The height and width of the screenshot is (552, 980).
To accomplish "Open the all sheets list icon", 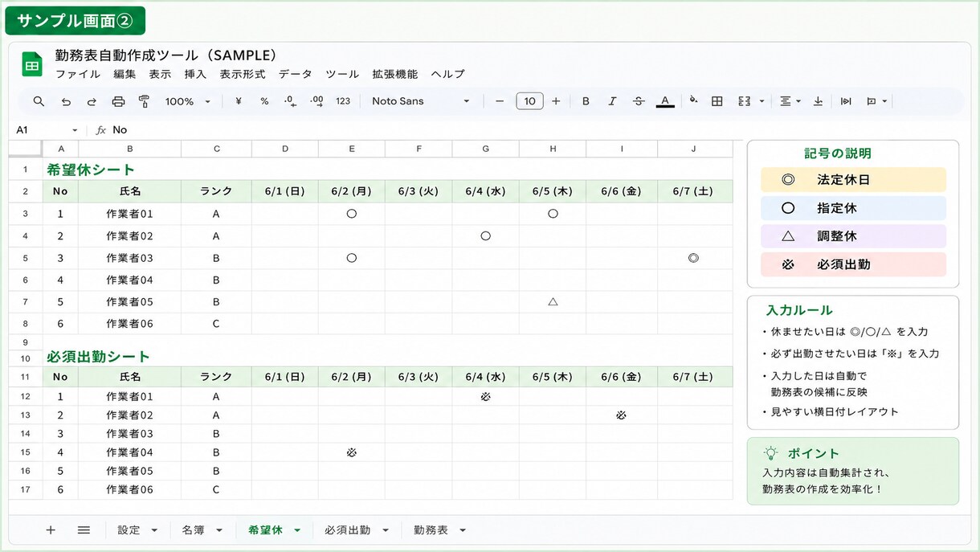I will pyautogui.click(x=84, y=530).
